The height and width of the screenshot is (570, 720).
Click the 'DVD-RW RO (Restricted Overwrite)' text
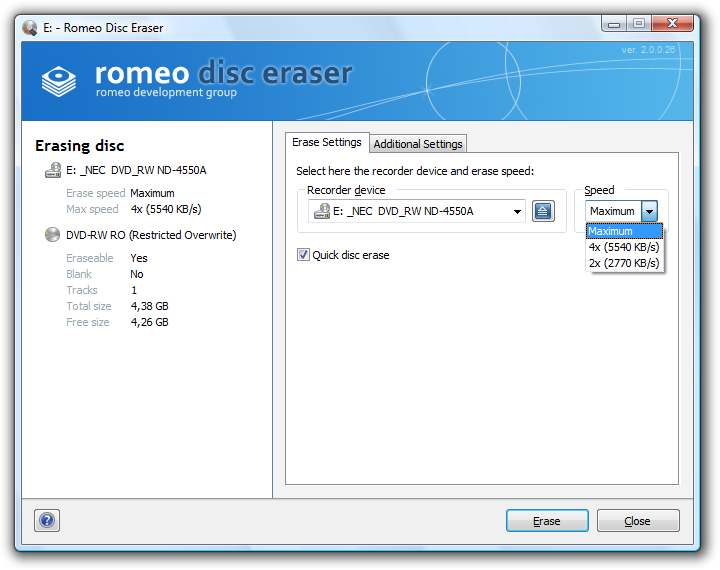tap(151, 235)
